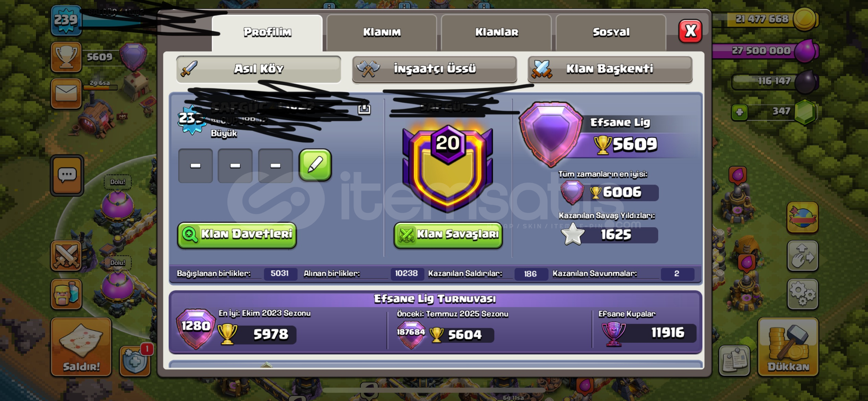Open the chat speech bubble icon
Image resolution: width=868 pixels, height=401 pixels.
pyautogui.click(x=67, y=175)
